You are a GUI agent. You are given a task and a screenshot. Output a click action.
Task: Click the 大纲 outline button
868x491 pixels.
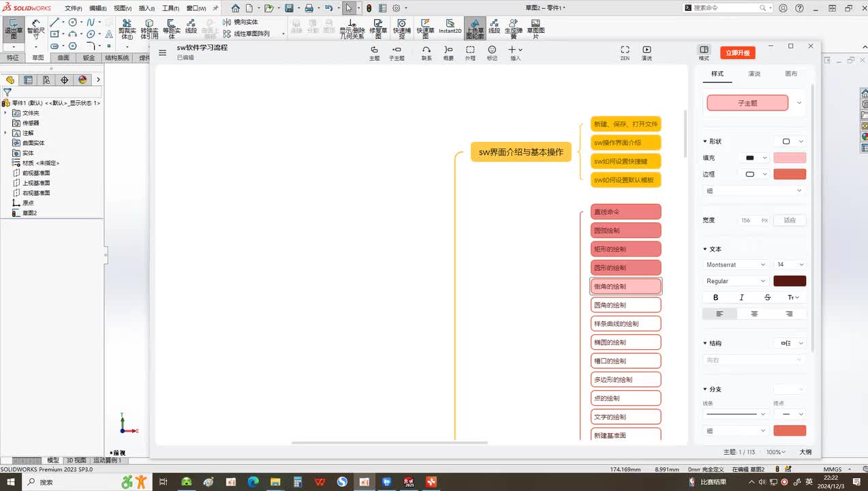click(x=805, y=452)
